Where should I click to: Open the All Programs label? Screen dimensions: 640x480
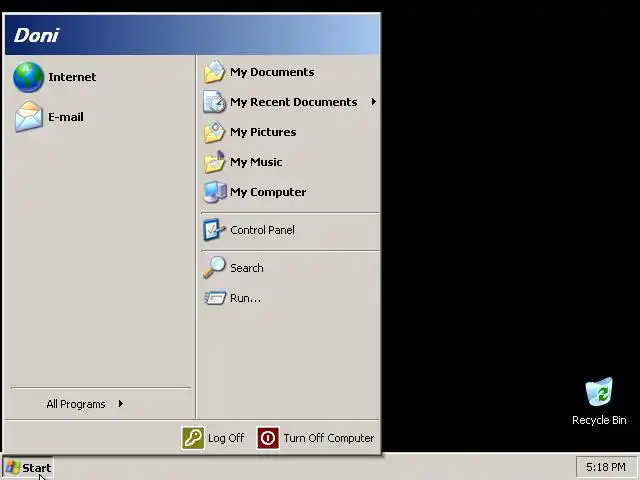pos(76,404)
